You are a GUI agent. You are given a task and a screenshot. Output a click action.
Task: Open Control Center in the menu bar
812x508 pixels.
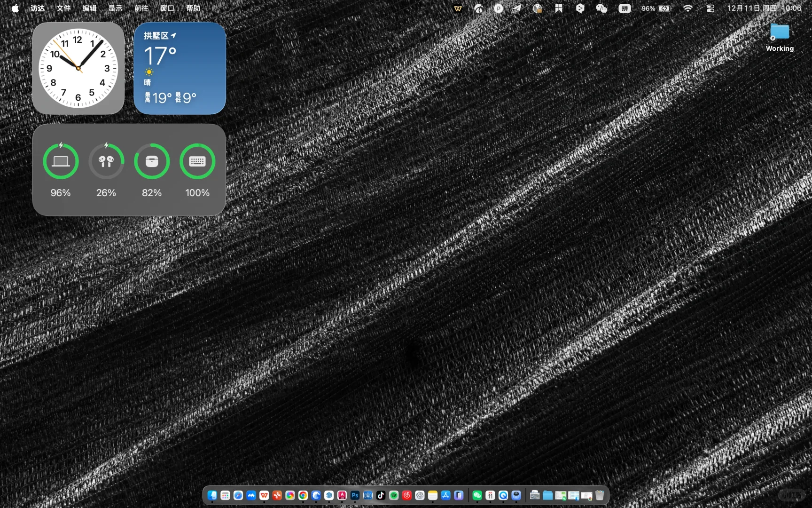point(710,8)
